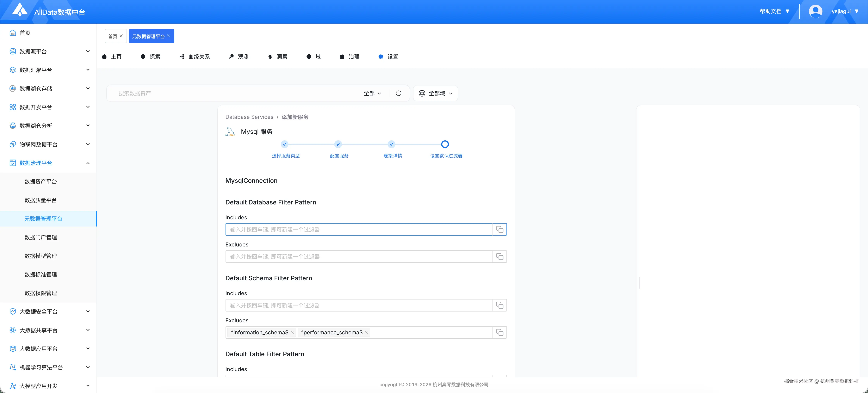Expand 数据湖仓存储 menu chevron

coord(88,88)
